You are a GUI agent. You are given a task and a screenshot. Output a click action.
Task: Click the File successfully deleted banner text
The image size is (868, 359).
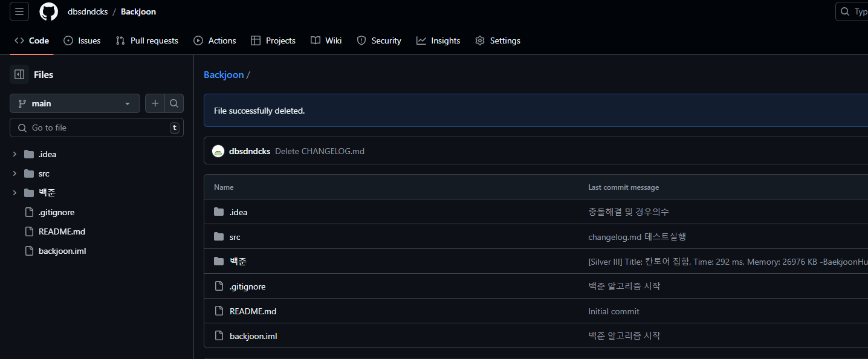(259, 111)
